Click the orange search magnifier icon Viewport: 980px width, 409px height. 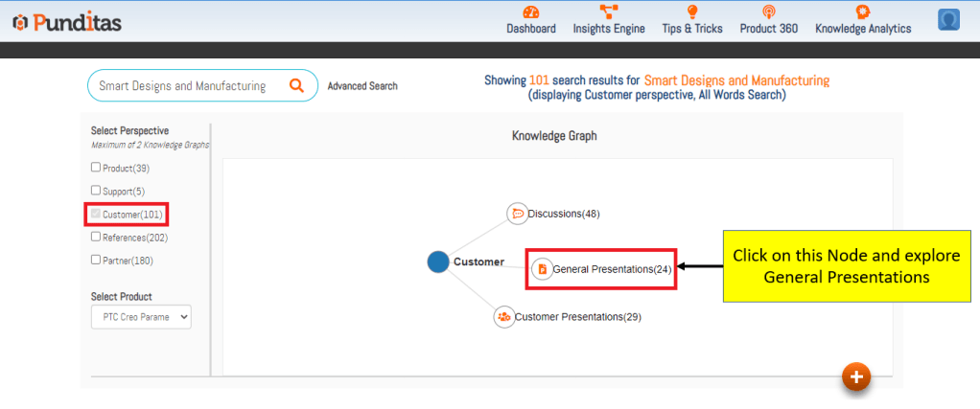[x=297, y=85]
